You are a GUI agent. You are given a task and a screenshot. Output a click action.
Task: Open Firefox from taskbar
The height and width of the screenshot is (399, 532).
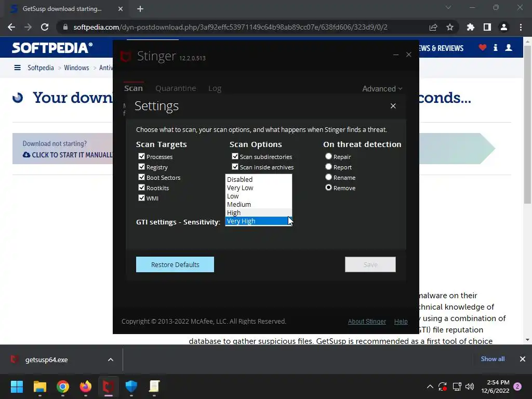[x=86, y=387]
